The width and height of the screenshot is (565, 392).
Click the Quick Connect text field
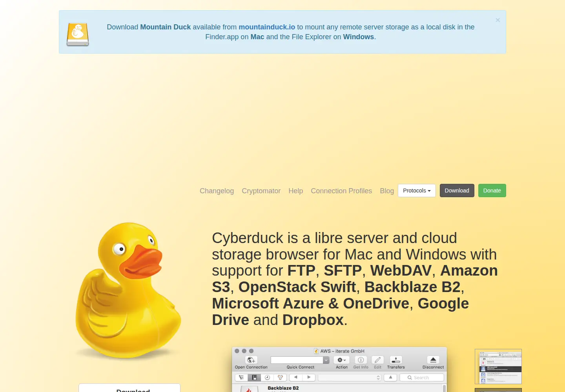297,360
